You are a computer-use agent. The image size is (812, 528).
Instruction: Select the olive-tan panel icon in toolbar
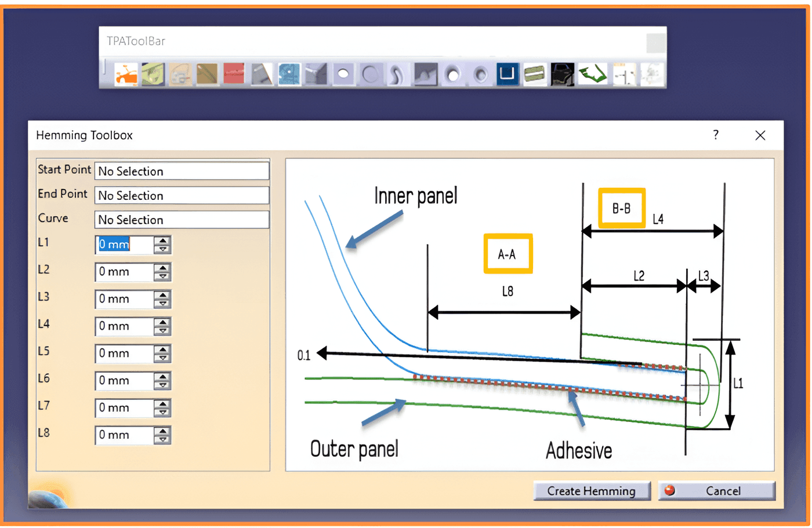click(x=207, y=74)
